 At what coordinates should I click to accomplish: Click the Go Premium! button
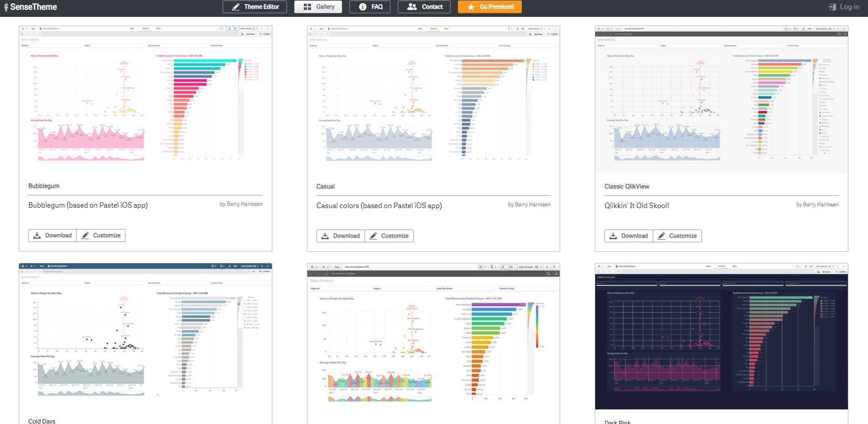[x=489, y=7]
